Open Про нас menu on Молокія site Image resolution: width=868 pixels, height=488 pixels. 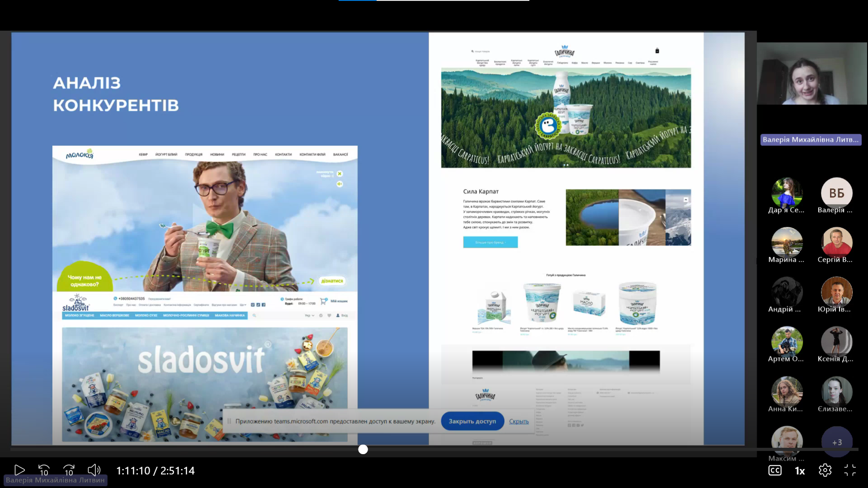pos(260,155)
